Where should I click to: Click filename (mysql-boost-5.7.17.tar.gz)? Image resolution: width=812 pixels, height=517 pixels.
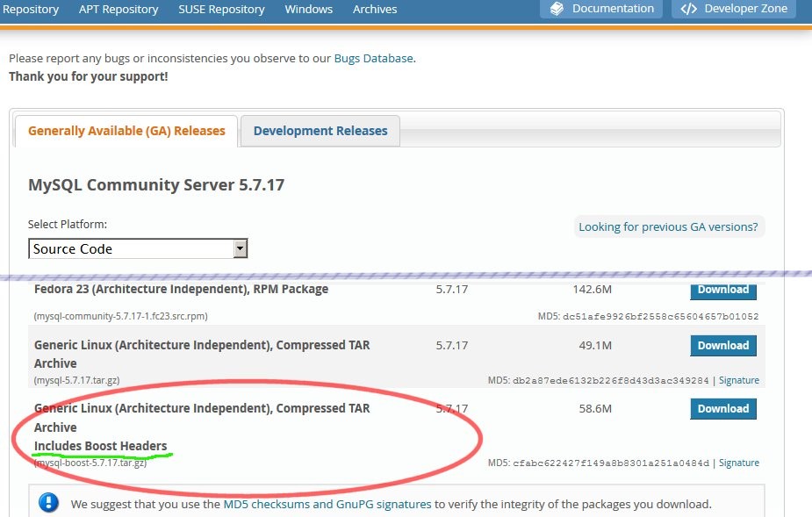(x=90, y=463)
